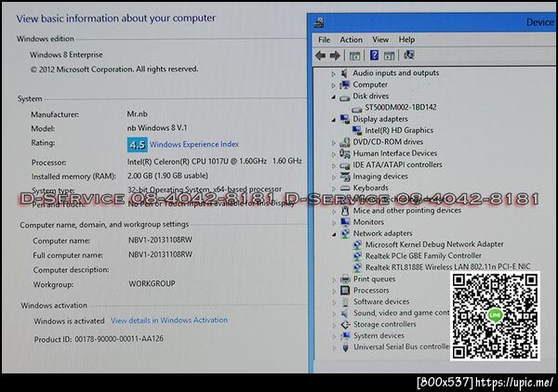
Task: Click the 'Windows is activated' status text
Action: (69, 320)
